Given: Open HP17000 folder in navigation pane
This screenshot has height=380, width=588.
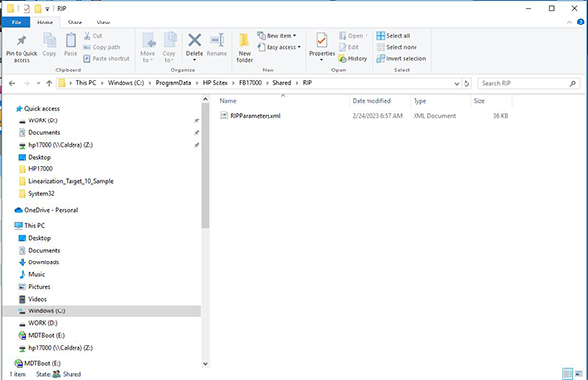Looking at the screenshot, I should [41, 169].
